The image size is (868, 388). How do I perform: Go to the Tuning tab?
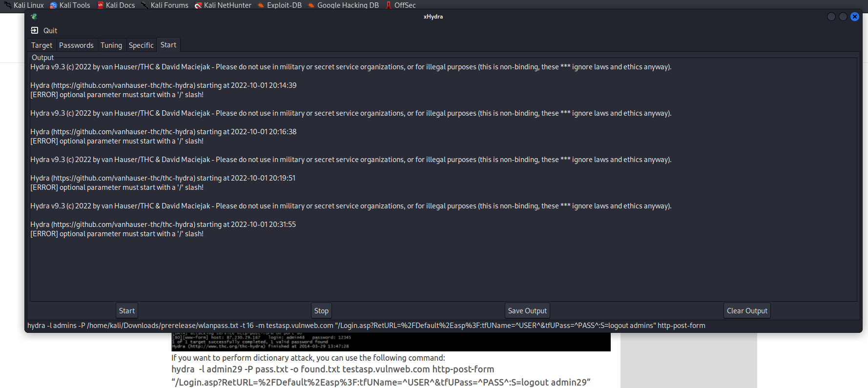tap(111, 45)
